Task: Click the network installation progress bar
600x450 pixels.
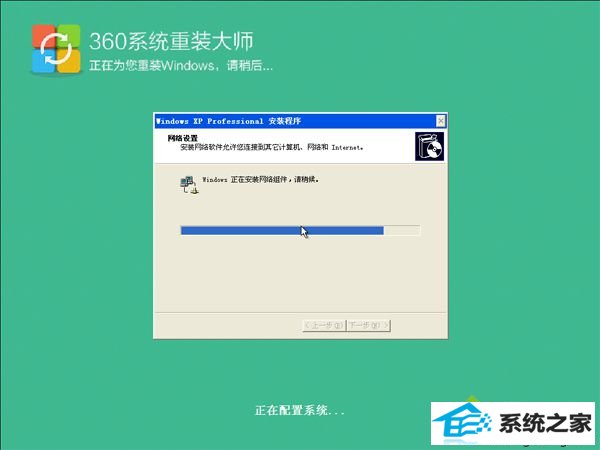Action: pos(300,230)
